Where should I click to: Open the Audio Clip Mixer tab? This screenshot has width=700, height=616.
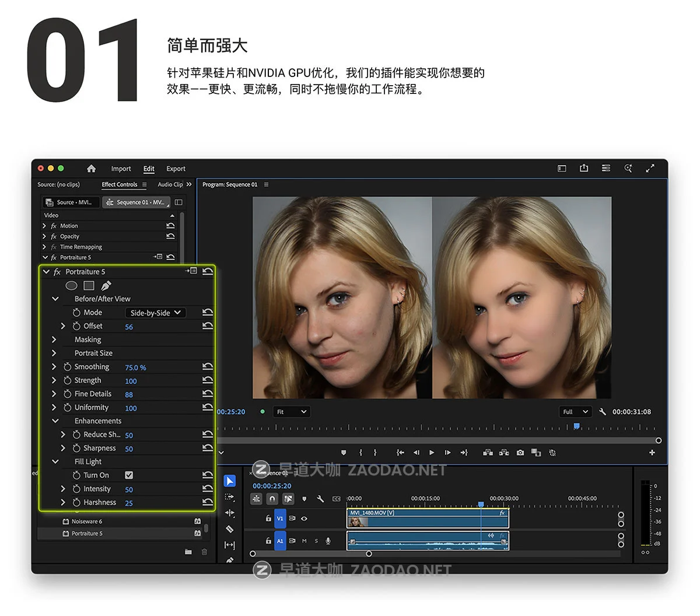[x=170, y=184]
